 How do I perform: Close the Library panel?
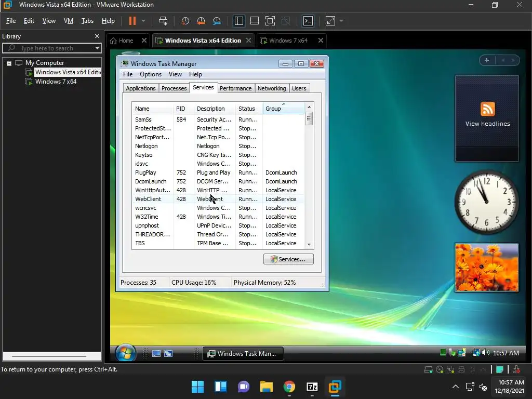[97, 36]
